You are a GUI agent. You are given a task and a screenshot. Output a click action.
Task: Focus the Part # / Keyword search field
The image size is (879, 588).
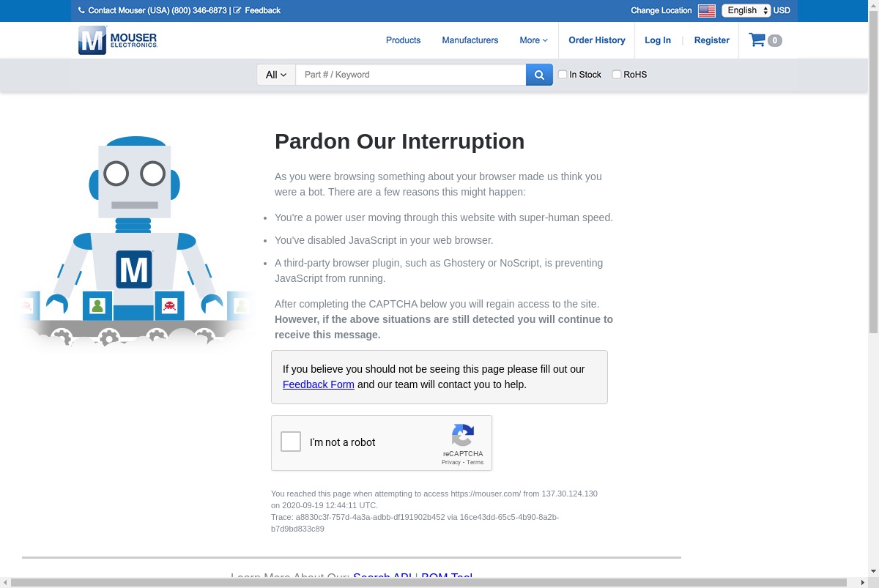tap(411, 75)
